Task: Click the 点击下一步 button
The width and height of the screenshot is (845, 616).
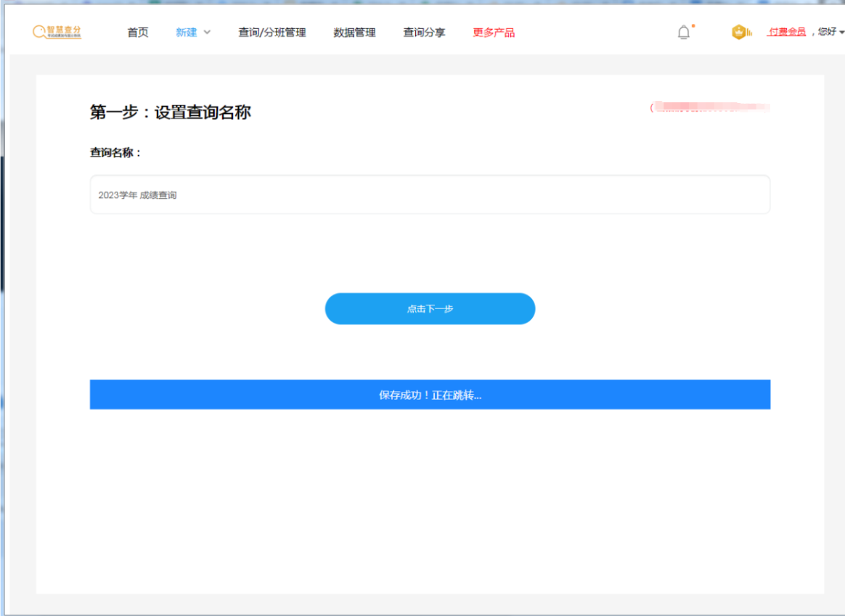Action: 430,308
